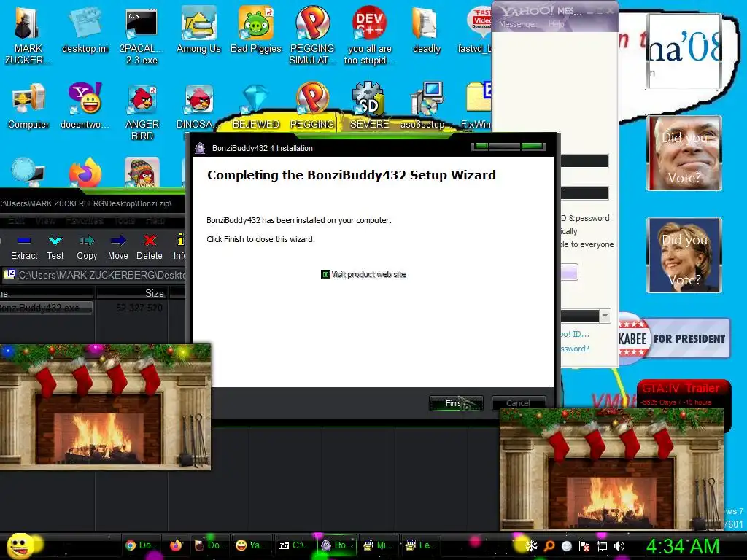Click the Size column header in 7-Zip
This screenshot has height=560, width=747.
(x=132, y=293)
